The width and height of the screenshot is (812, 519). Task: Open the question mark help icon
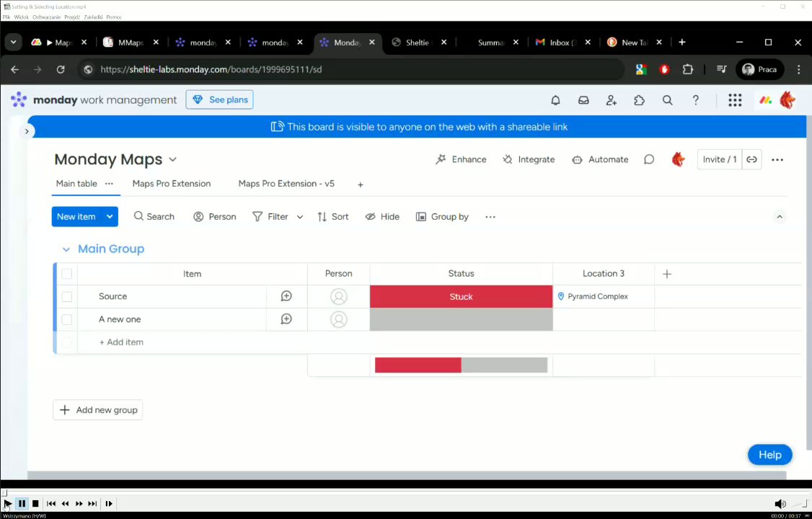pyautogui.click(x=695, y=100)
